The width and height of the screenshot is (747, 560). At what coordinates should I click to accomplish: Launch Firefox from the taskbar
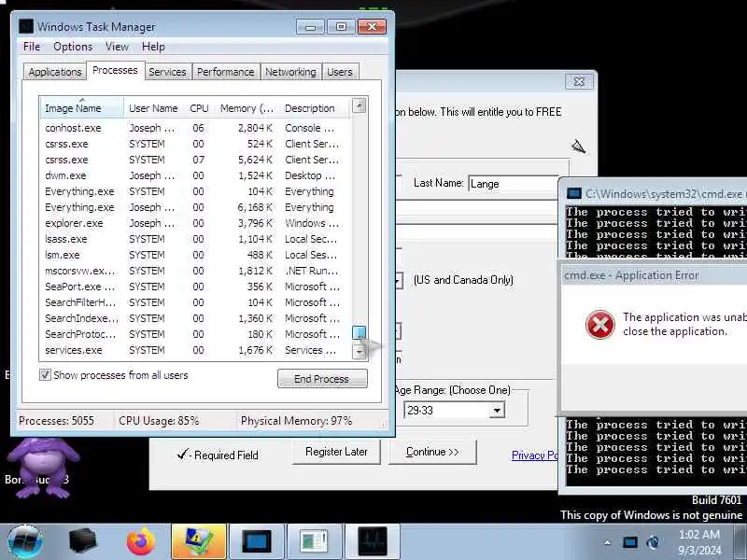(141, 541)
